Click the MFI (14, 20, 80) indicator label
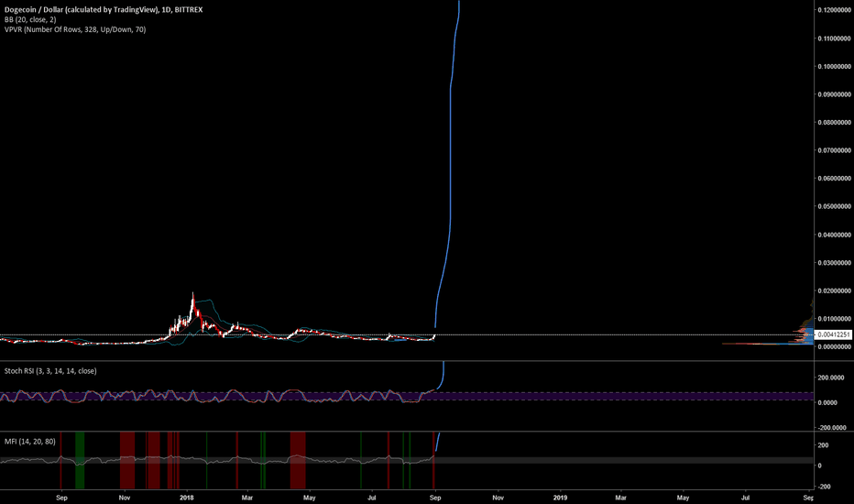Screen dimensions: 854x504 coord(30,442)
